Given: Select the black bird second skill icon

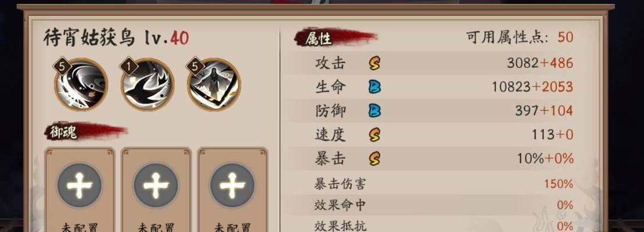Looking at the screenshot, I should tap(147, 85).
